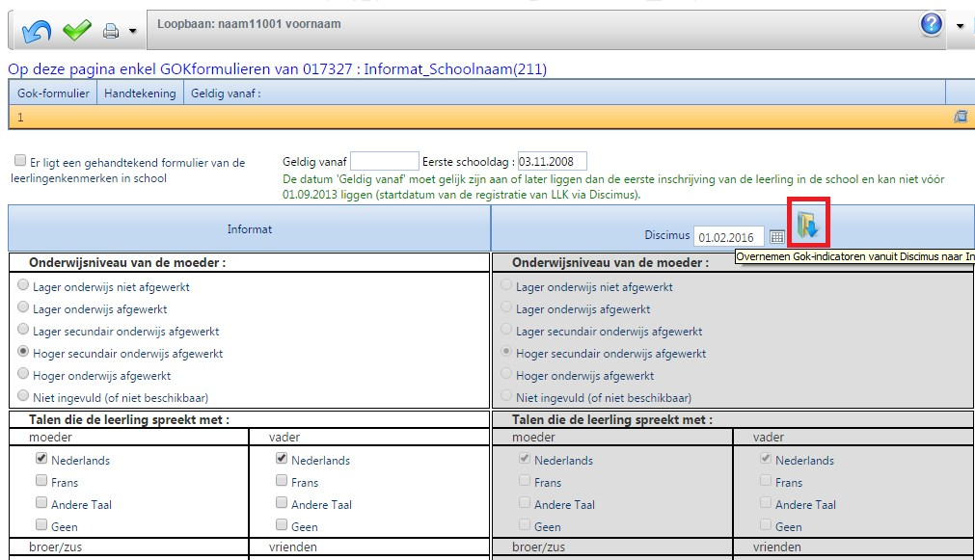Pick 'Niet ingevuld (of niet beschikbaar)' in Informat column

(23, 395)
